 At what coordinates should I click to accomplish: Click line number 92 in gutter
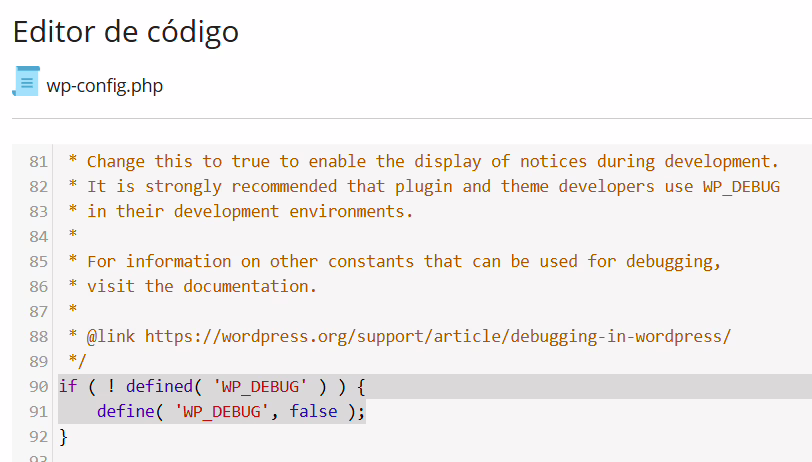38,436
